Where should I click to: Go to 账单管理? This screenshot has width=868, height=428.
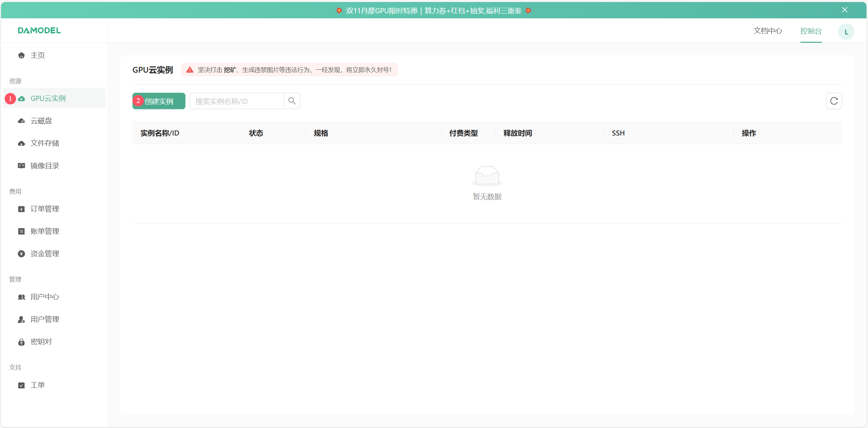click(x=54, y=231)
